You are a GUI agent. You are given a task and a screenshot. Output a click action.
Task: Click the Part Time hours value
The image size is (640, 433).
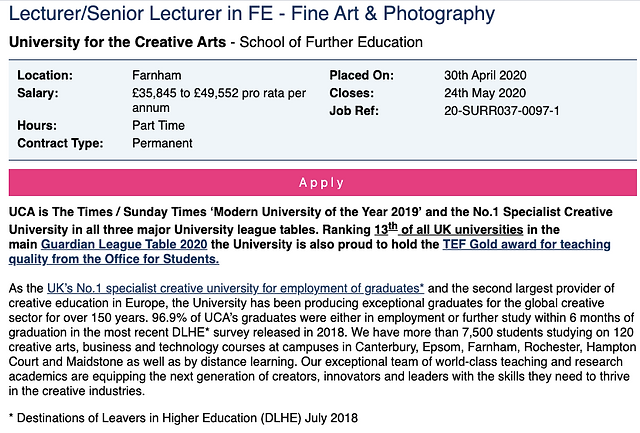pos(158,125)
